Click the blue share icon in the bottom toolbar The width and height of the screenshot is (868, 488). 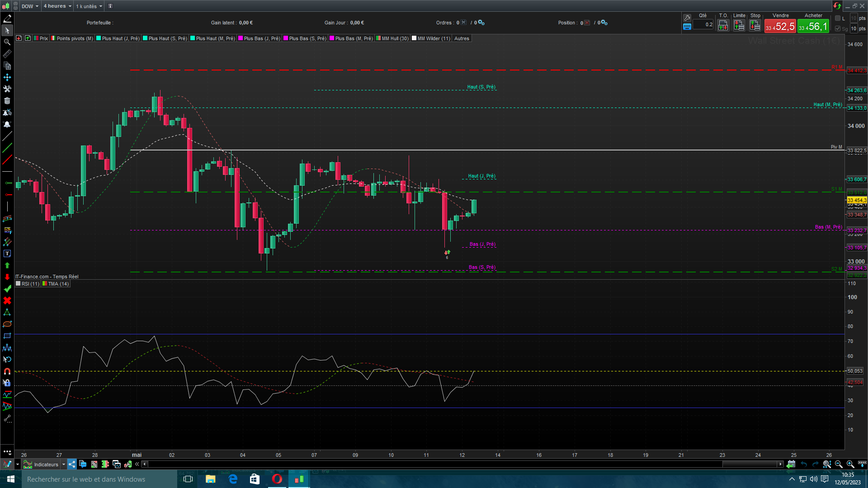pos(72,464)
